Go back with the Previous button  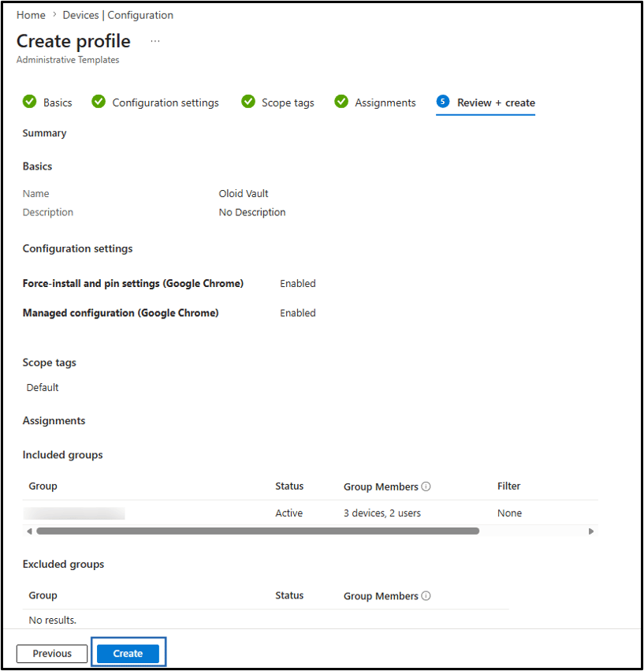click(x=52, y=653)
